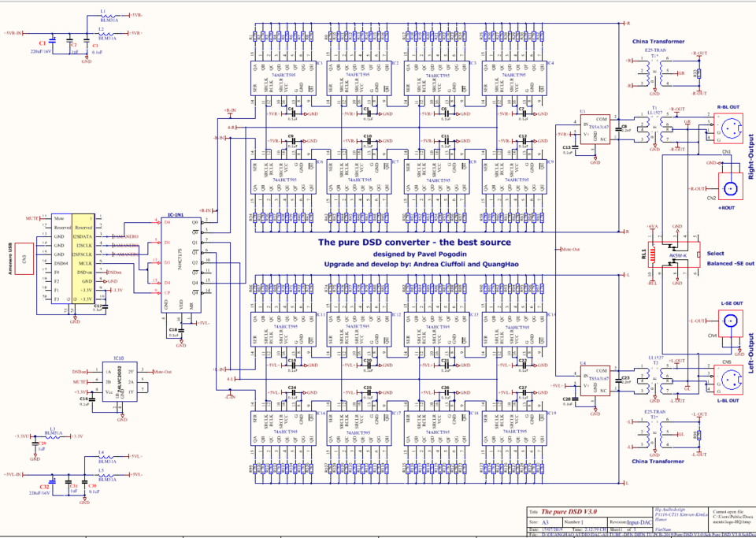Image resolution: width=756 pixels, height=538 pixels.
Task: Click 'The pure DSD converter - the best source' title
Action: (x=413, y=243)
